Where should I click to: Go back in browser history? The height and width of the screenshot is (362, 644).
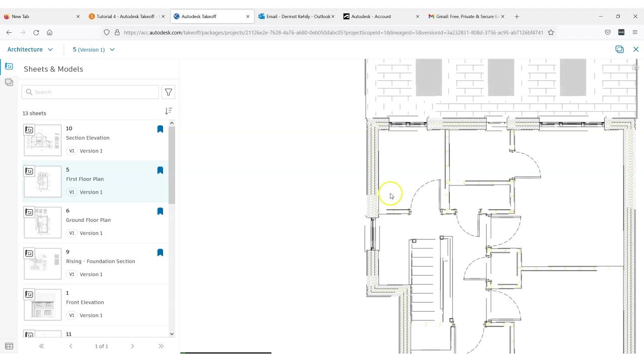pyautogui.click(x=9, y=33)
